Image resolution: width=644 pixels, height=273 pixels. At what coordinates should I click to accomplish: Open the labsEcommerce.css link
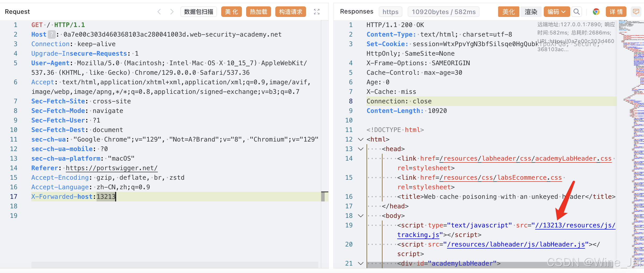point(501,178)
